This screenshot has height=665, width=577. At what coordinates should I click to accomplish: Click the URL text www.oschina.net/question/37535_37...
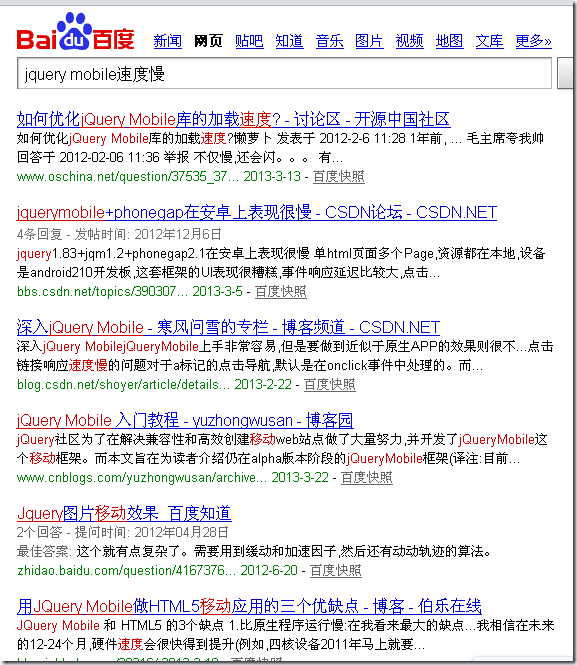tap(128, 176)
